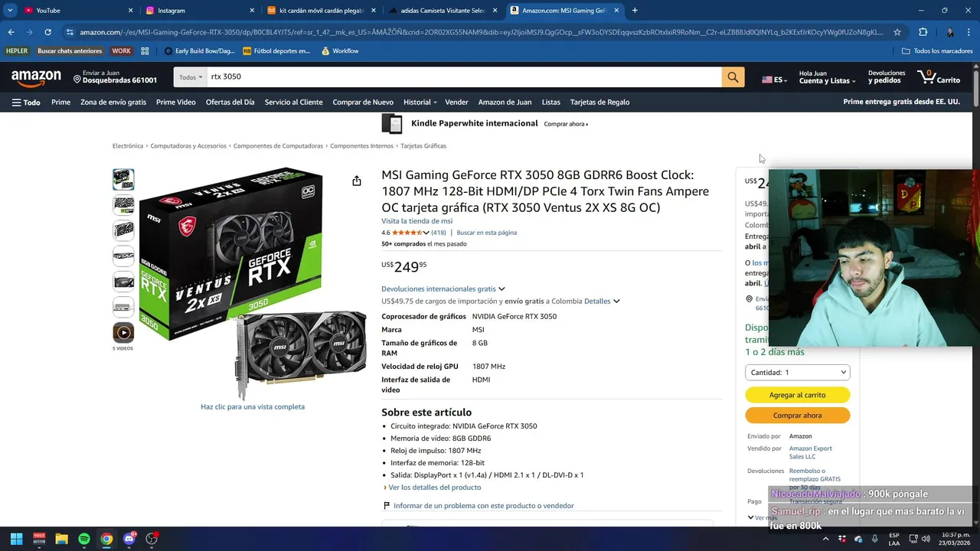Click the share icon above product image

tap(357, 181)
